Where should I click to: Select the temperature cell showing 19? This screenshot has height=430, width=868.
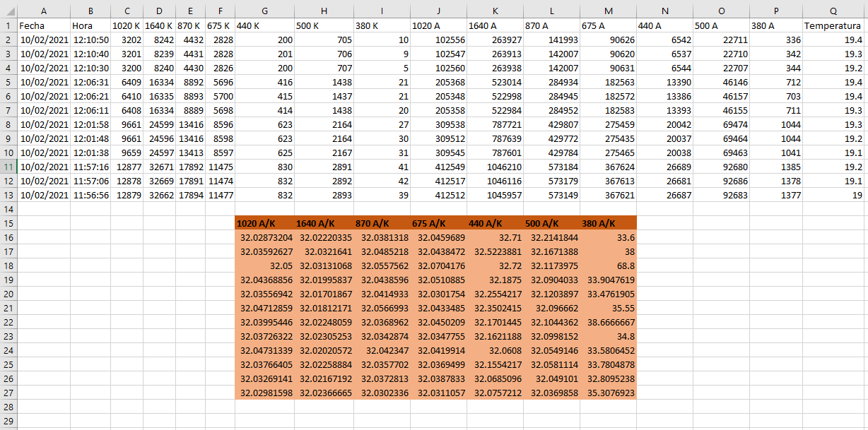pos(834,195)
